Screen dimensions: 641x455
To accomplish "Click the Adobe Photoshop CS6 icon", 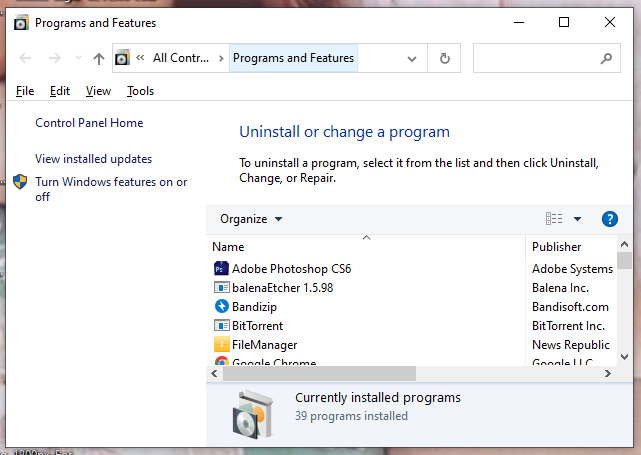I will pyautogui.click(x=221, y=269).
